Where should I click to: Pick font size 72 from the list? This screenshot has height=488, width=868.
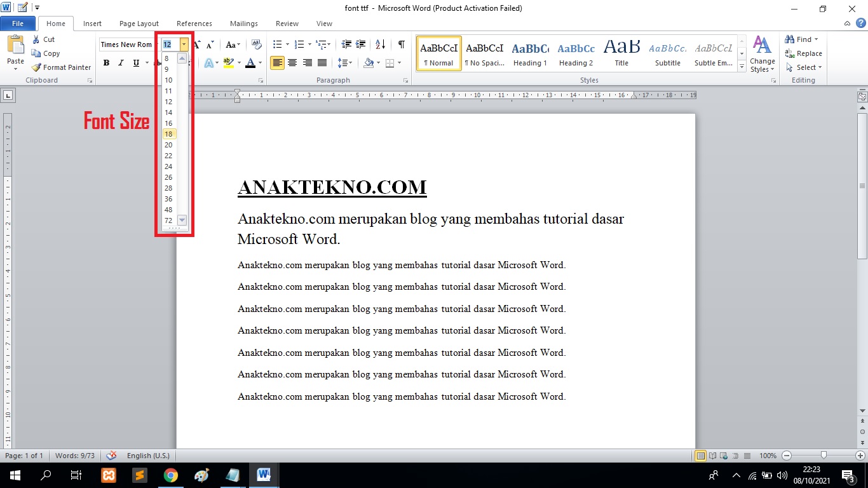(x=168, y=220)
